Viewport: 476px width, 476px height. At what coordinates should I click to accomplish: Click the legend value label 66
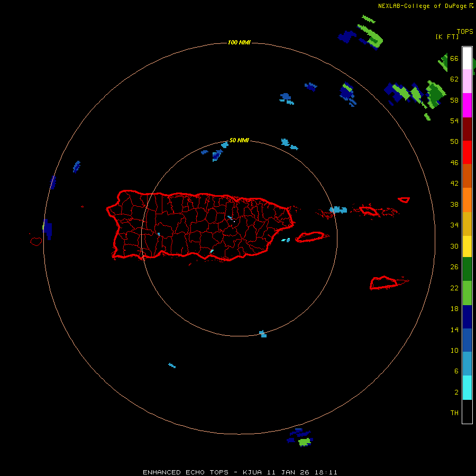point(454,58)
